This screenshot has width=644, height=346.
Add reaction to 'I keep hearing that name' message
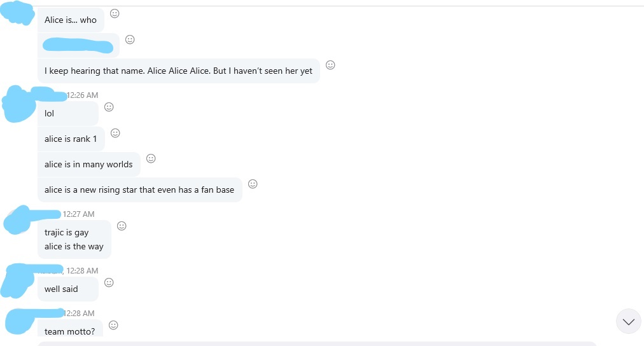pyautogui.click(x=330, y=65)
